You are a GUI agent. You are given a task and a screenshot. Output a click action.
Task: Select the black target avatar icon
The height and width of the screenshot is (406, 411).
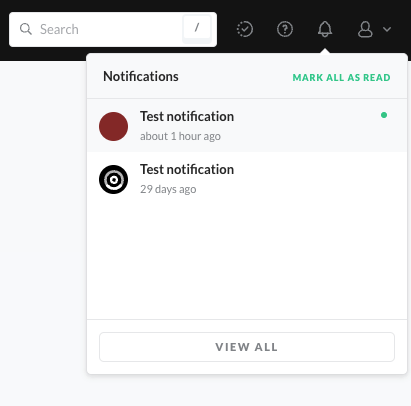point(113,179)
